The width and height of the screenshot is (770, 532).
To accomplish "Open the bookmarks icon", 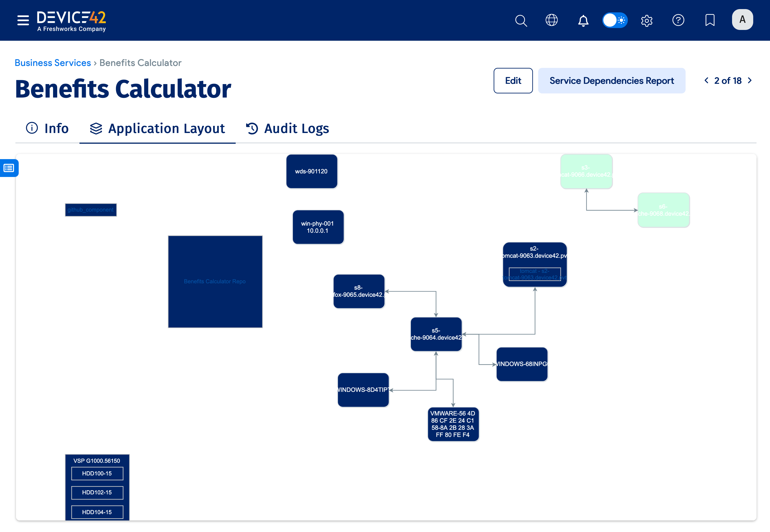I will coord(710,20).
